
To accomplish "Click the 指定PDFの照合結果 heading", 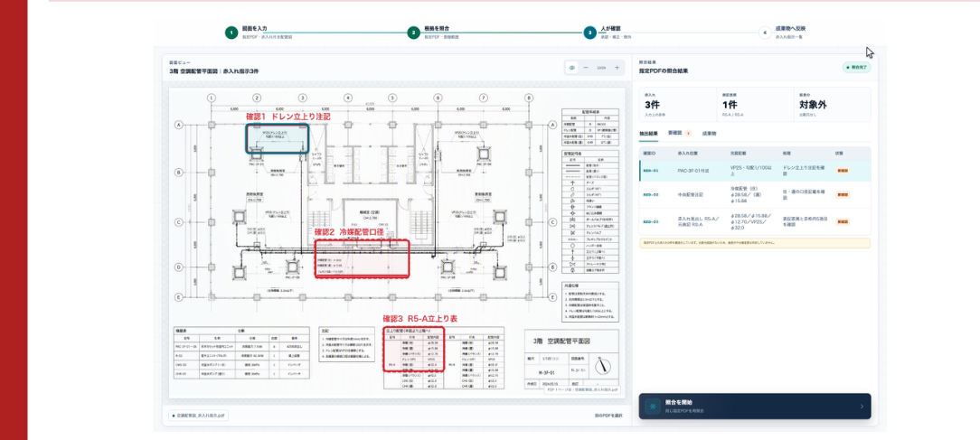I will click(x=663, y=71).
